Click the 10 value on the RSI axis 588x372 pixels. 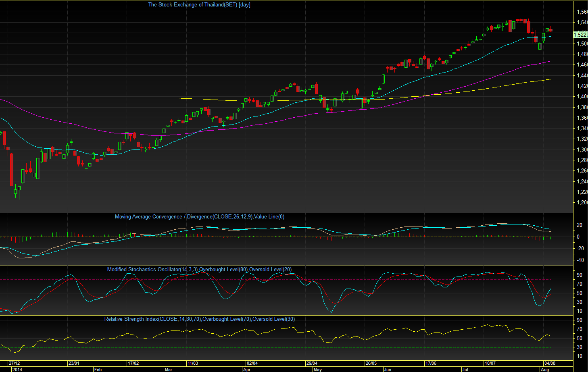point(580,356)
